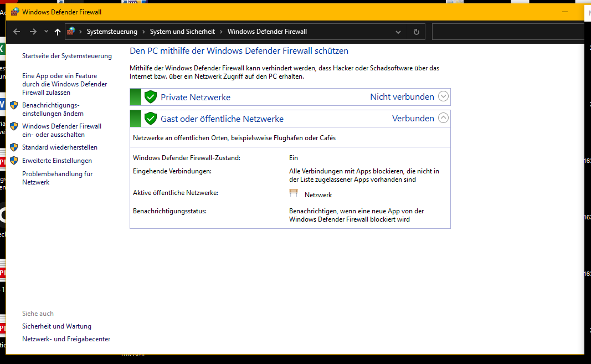Open Problembehandlung für Netzwerk
This screenshot has width=591, height=364.
coord(57,178)
